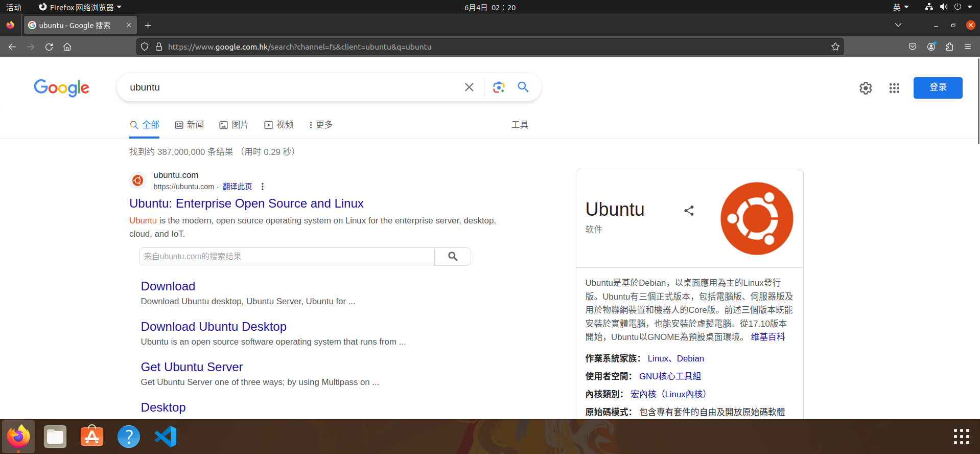Image resolution: width=980 pixels, height=454 pixels.
Task: Click the Google logo
Action: point(62,88)
